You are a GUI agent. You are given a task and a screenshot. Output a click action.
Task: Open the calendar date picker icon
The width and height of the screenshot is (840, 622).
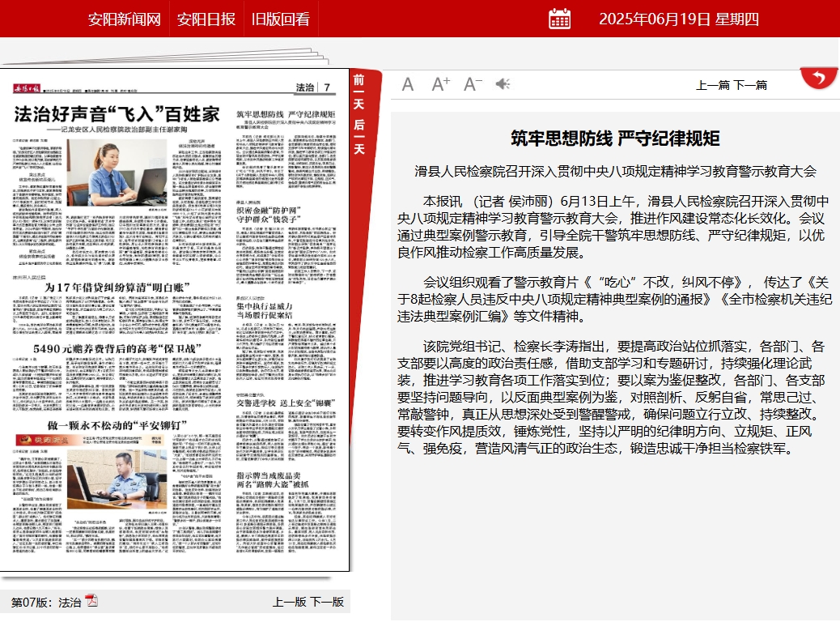coord(559,19)
